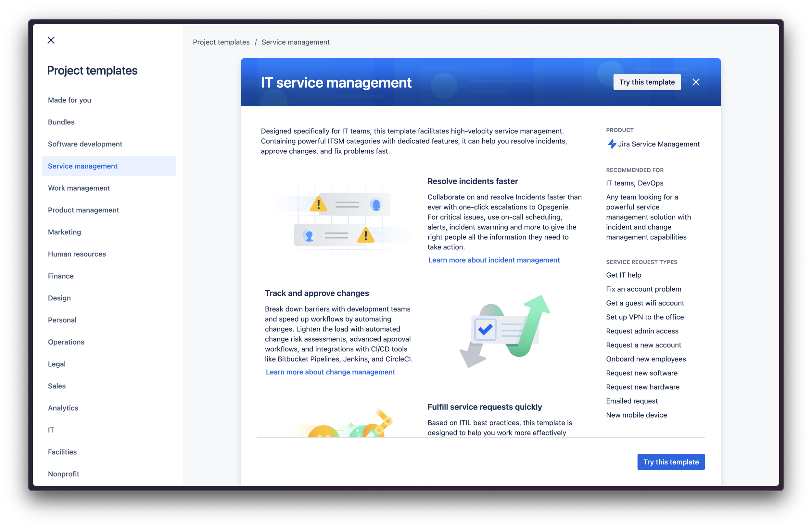
Task: Close the IT service management panel
Action: 696,82
